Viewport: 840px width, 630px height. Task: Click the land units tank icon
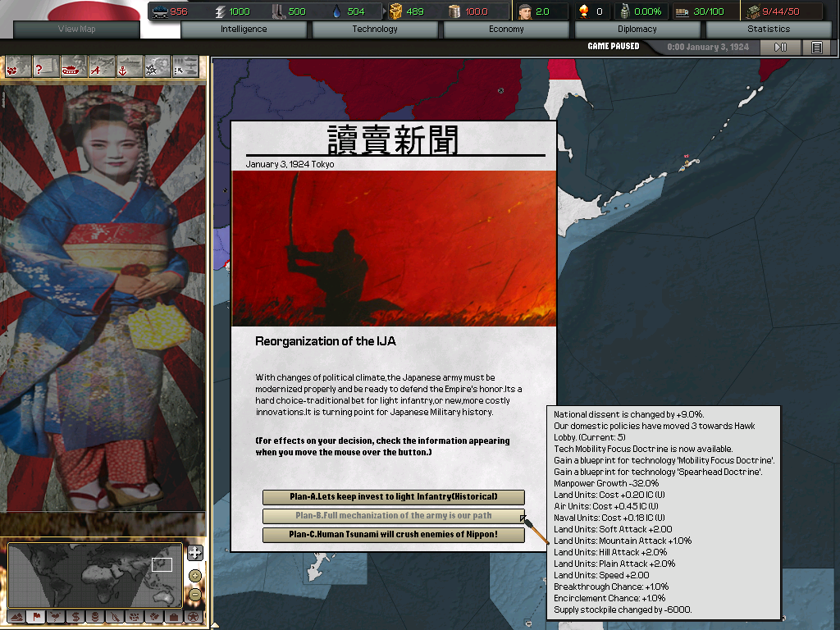[x=73, y=67]
